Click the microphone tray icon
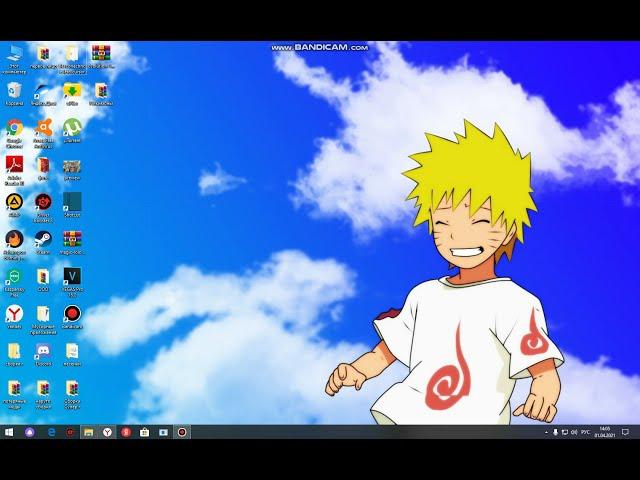 555,432
